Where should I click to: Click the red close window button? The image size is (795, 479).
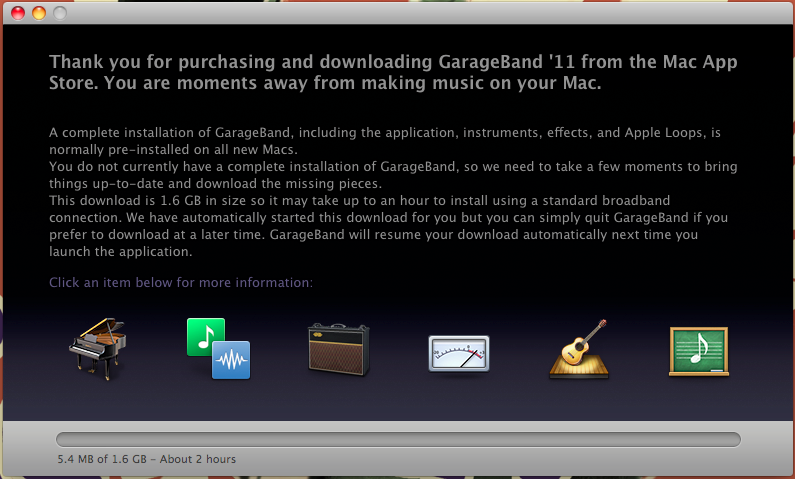click(18, 13)
